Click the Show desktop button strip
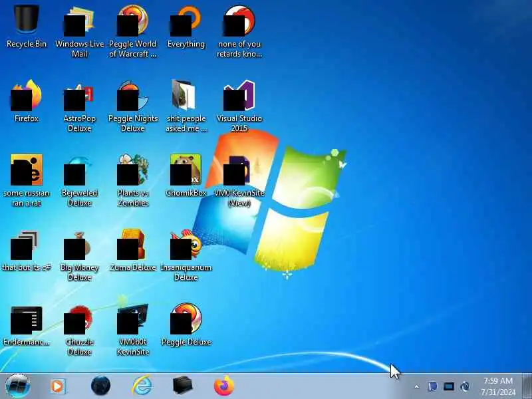532x399 pixels. [x=527, y=386]
